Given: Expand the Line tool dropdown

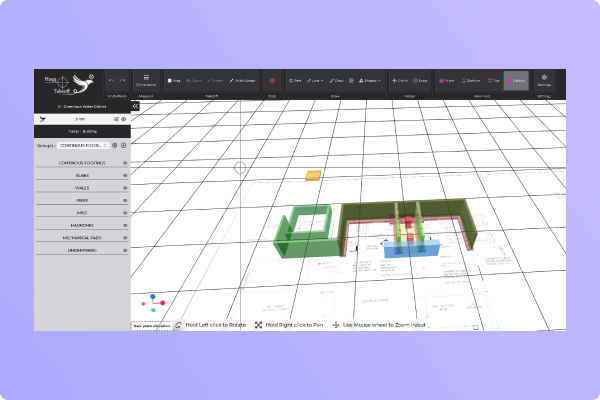Looking at the screenshot, I should 318,80.
